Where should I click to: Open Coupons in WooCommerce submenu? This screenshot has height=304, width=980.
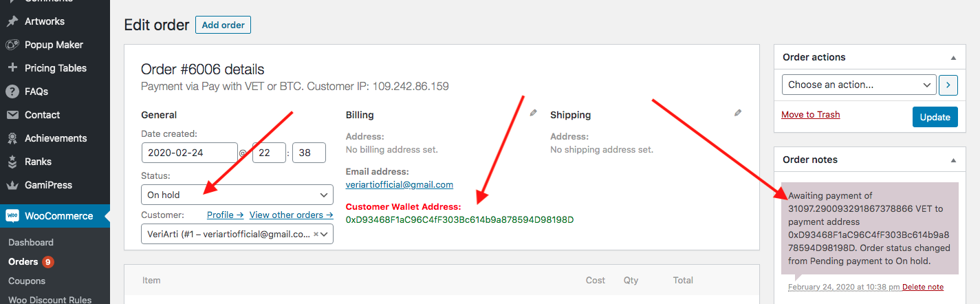pos(27,281)
